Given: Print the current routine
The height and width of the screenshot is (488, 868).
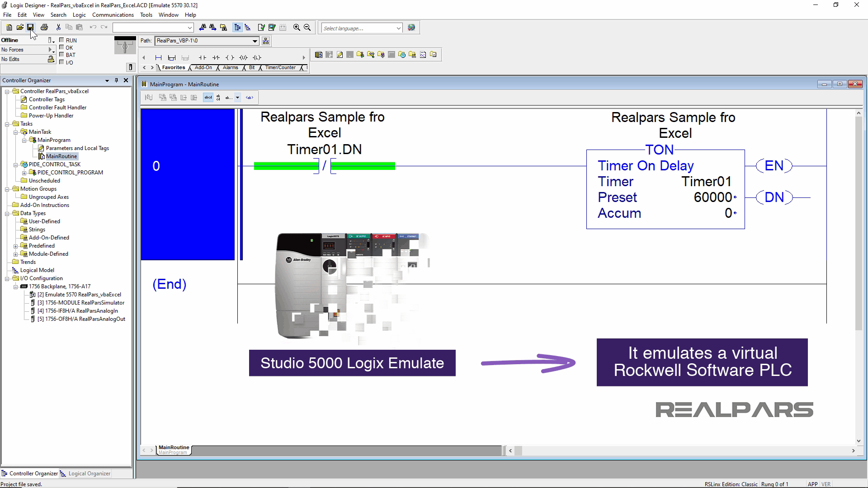Looking at the screenshot, I should [x=44, y=27].
